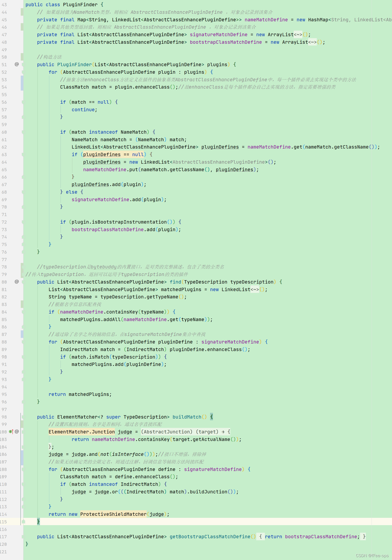Click the green implements-method icon on line 100

click(x=11, y=431)
